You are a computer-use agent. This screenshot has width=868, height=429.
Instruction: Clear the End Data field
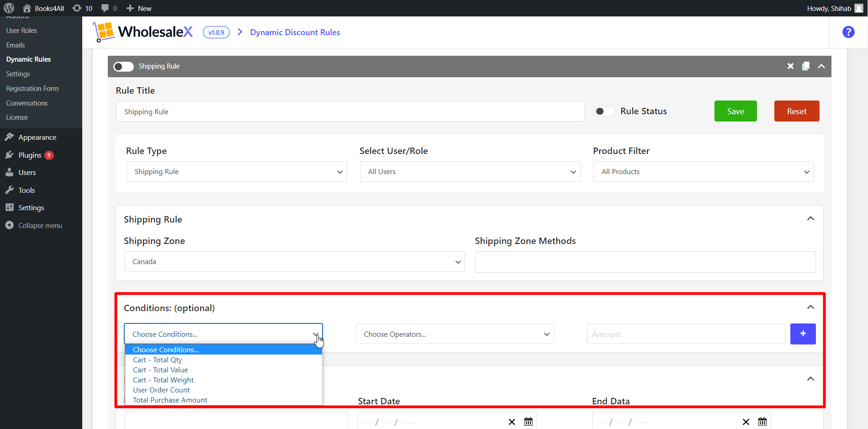click(746, 422)
